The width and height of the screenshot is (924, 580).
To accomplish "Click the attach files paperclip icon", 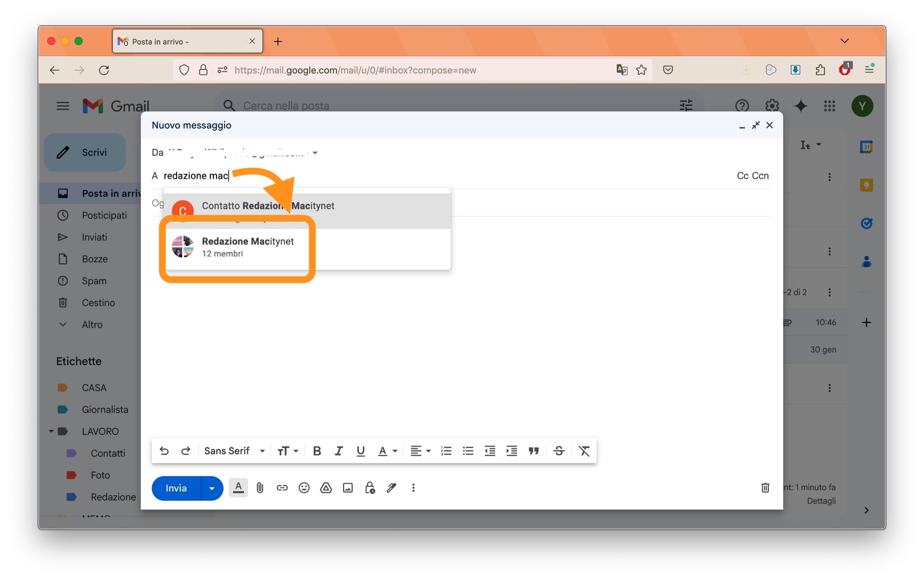I will tap(260, 488).
